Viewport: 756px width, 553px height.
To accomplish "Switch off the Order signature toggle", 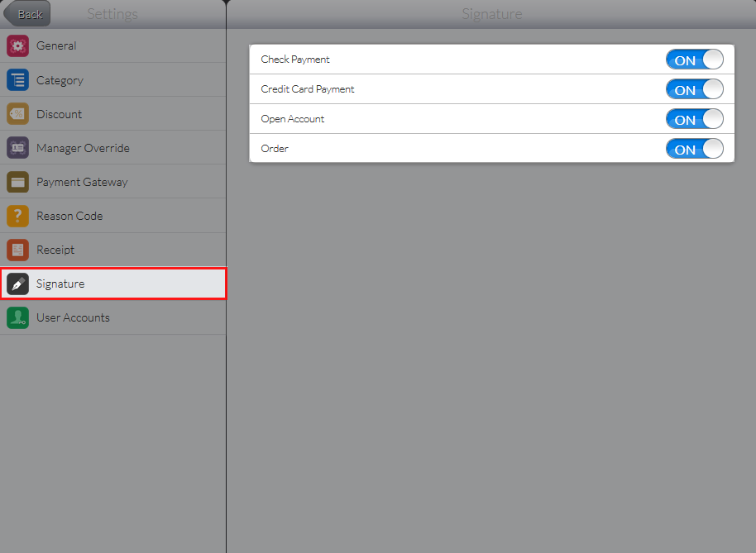I will (694, 149).
